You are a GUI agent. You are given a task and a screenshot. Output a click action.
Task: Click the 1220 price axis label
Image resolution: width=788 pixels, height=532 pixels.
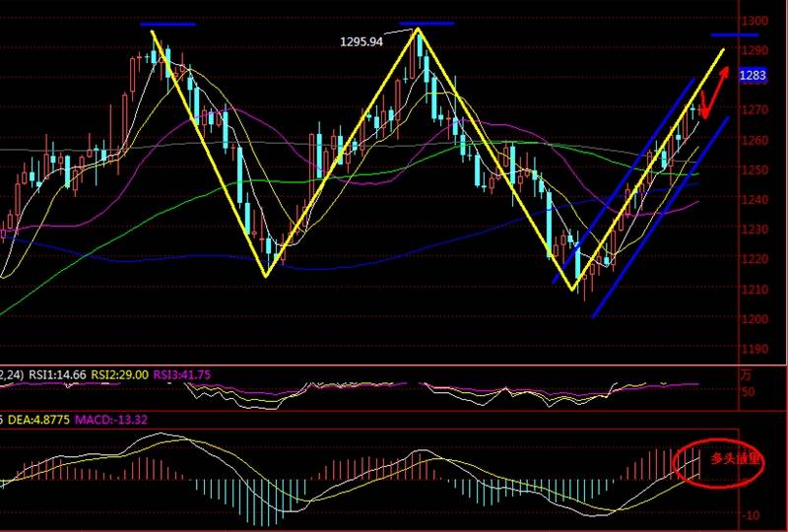point(755,259)
